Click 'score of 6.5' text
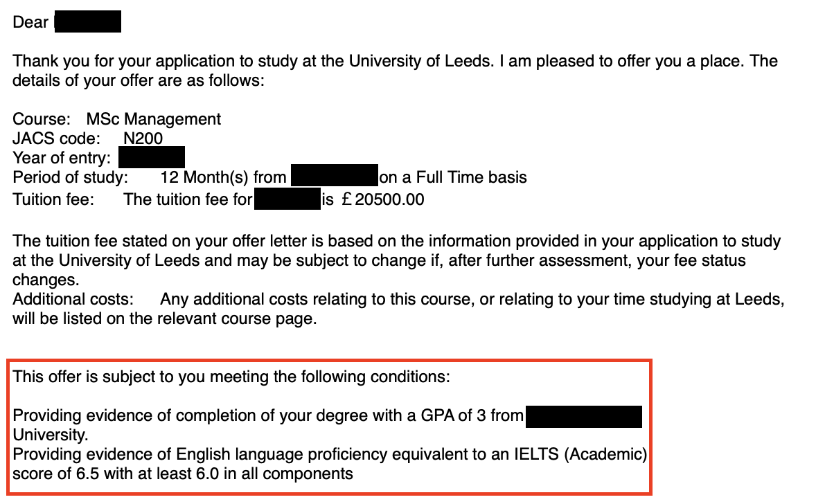The height and width of the screenshot is (504, 816). coord(55,474)
